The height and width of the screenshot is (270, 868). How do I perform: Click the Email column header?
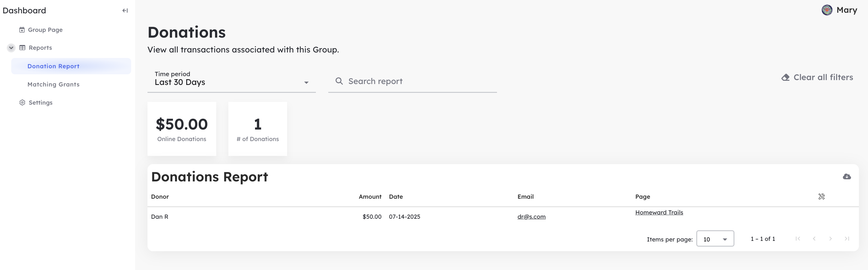(x=525, y=196)
